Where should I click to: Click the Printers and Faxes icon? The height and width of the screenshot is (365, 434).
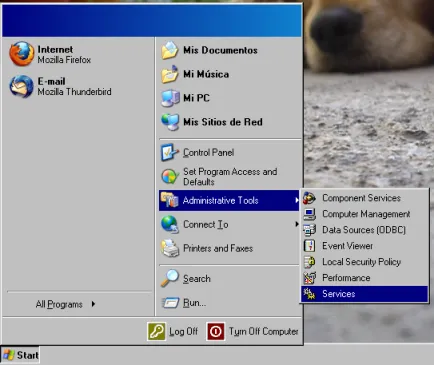pos(170,248)
